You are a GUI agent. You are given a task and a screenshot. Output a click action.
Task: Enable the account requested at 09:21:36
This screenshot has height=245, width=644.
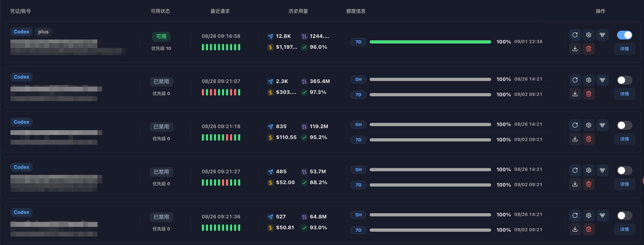click(x=624, y=216)
